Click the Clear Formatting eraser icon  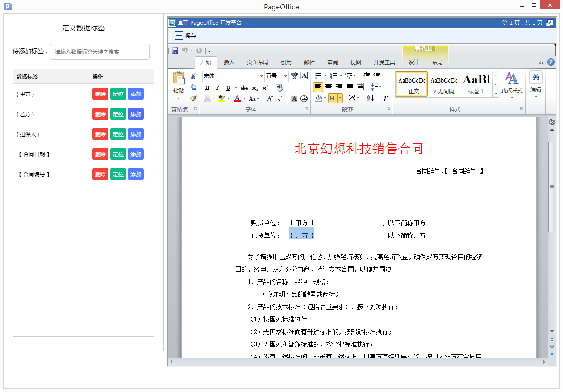(279, 88)
